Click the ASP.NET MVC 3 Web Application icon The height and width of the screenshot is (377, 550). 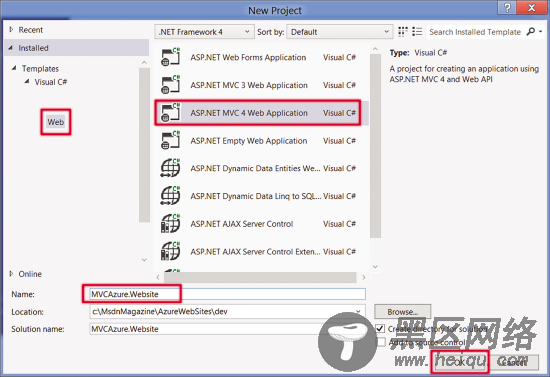pyautogui.click(x=170, y=85)
